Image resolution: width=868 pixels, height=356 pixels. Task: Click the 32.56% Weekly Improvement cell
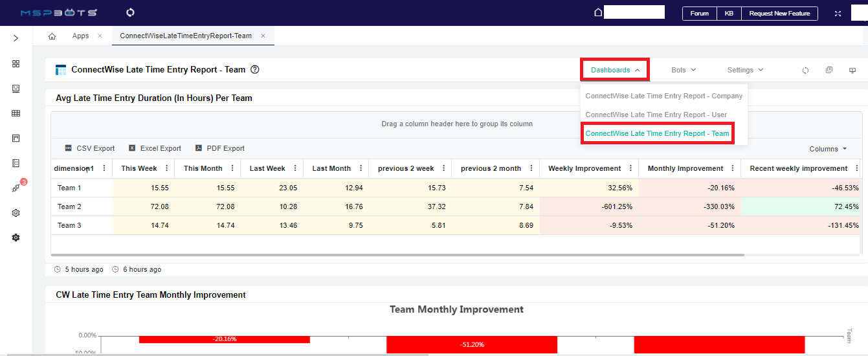point(589,188)
